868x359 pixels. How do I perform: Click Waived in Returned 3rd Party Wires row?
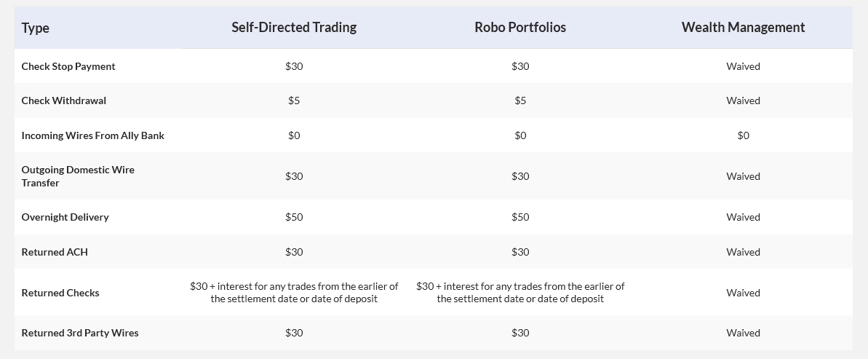click(x=743, y=333)
